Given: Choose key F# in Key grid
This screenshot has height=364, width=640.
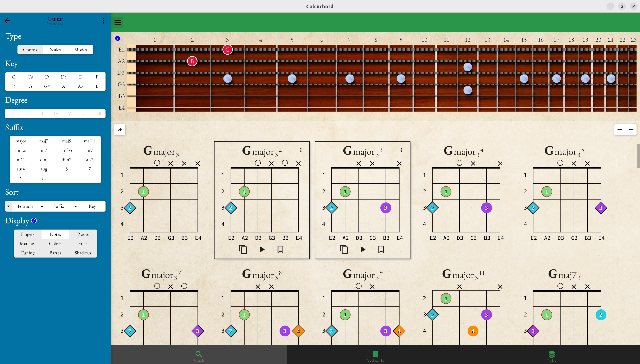Looking at the screenshot, I should point(13,86).
